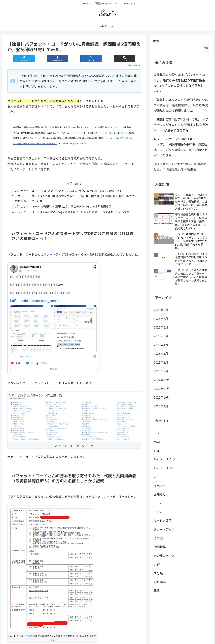This screenshot has width=215, height=644.
Task: Open the 2022年10月 archive
Action: point(162,398)
